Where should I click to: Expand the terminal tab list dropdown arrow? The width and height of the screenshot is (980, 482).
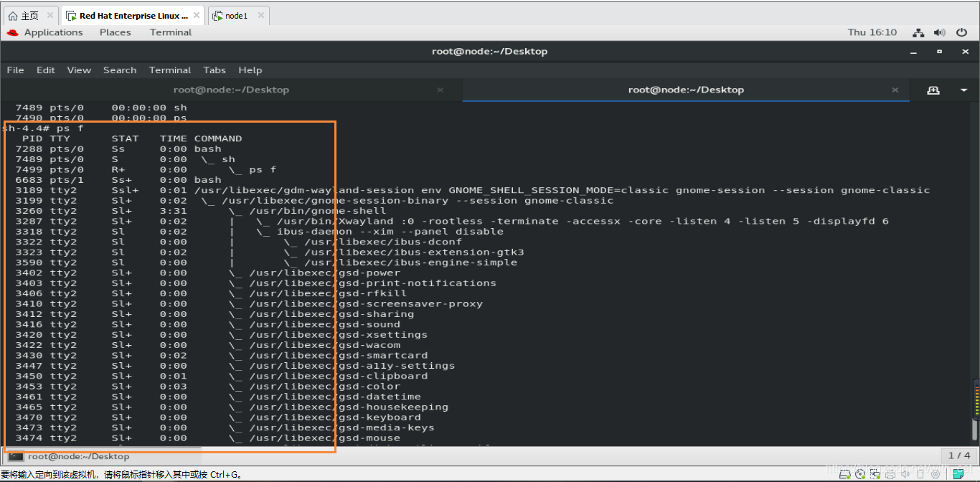point(963,90)
